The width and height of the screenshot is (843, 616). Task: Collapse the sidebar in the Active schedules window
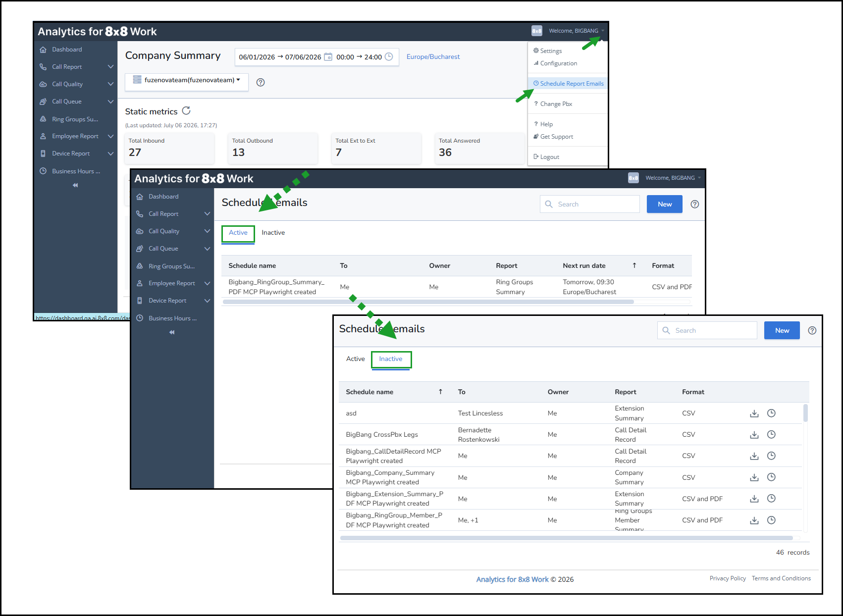coord(172,332)
